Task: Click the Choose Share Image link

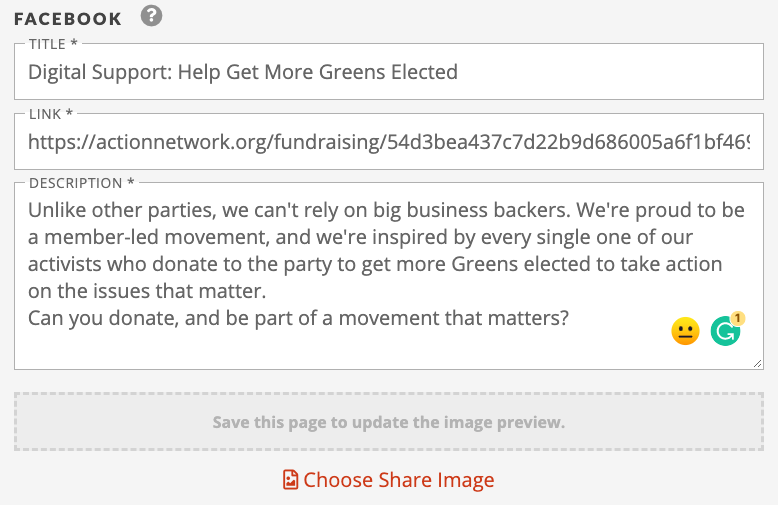Action: [x=389, y=480]
